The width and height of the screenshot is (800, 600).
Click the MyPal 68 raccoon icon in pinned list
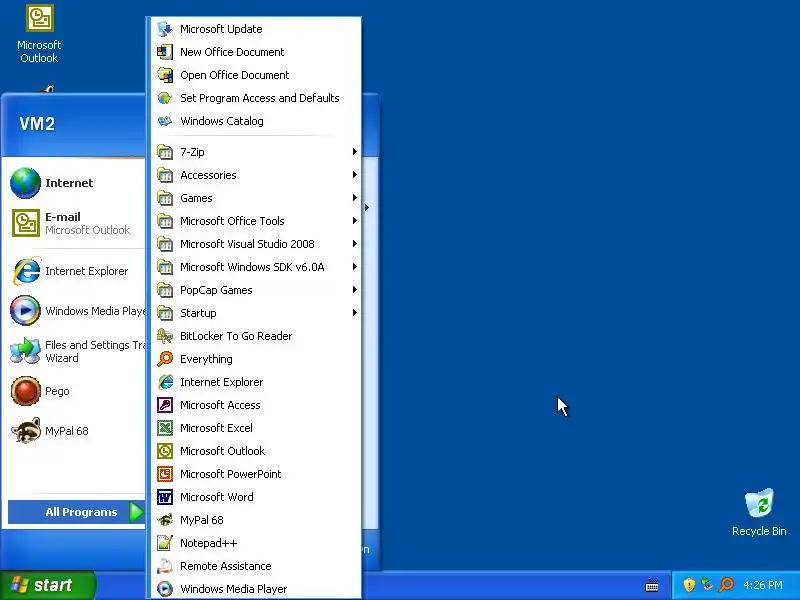[x=26, y=431]
